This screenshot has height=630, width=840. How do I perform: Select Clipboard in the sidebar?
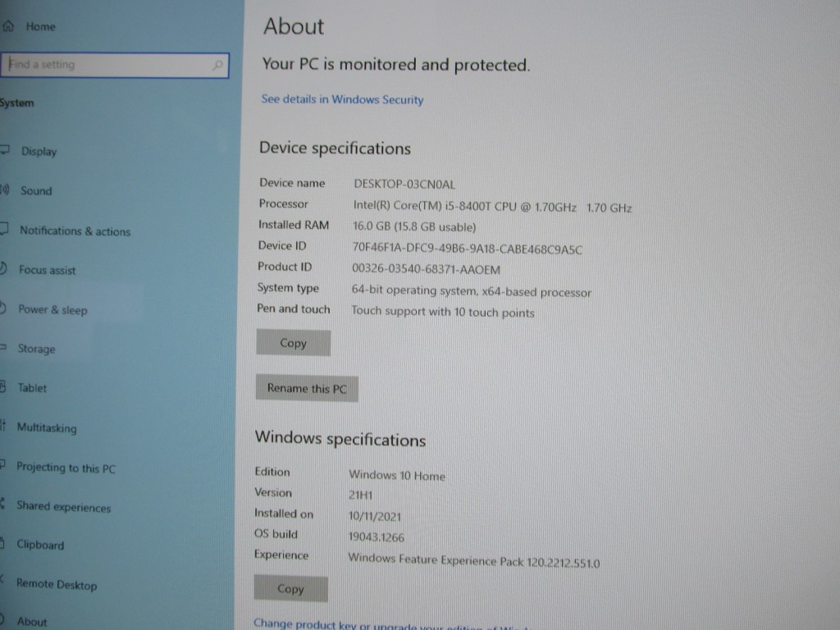40,545
